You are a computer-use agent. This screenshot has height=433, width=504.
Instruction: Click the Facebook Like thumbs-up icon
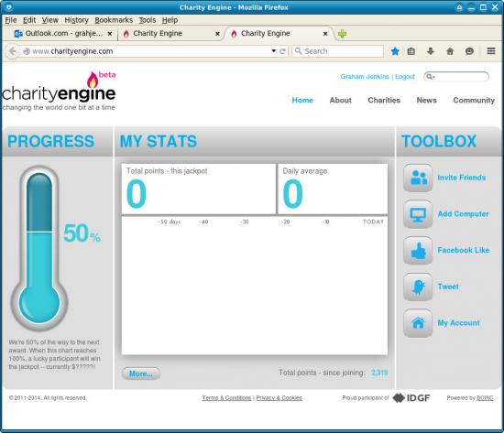click(x=418, y=250)
